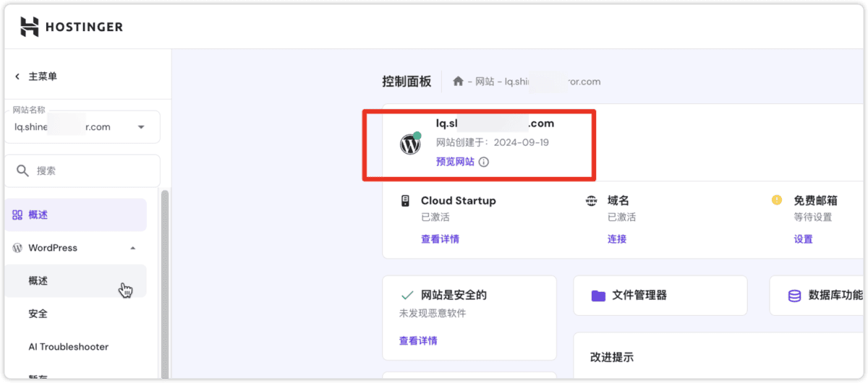Viewport: 868px width, 383px height.
Task: Click the Hostinger logo
Action: click(72, 27)
